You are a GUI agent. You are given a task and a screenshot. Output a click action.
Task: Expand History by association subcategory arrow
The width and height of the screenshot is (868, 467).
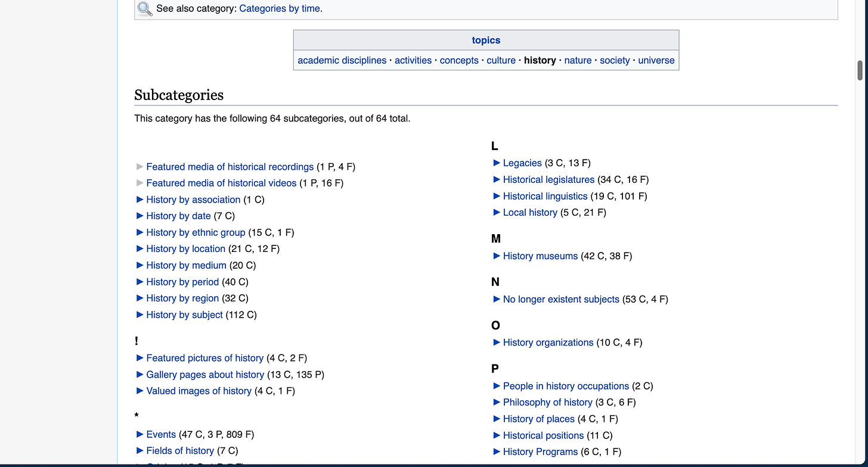click(x=140, y=200)
